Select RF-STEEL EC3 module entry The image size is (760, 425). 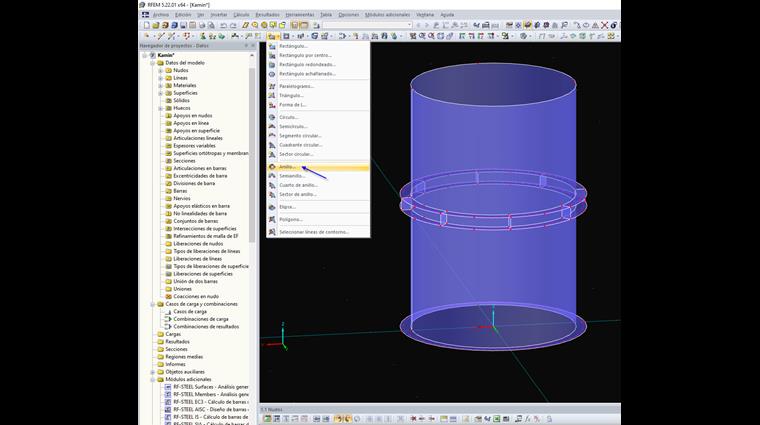click(x=211, y=402)
